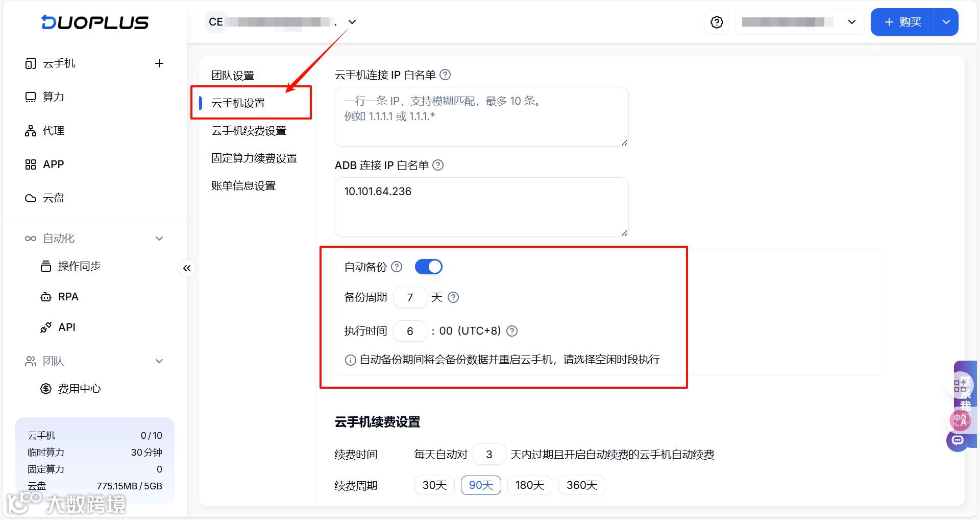Focus the 云手机连接 IP 白名单 text area

481,116
